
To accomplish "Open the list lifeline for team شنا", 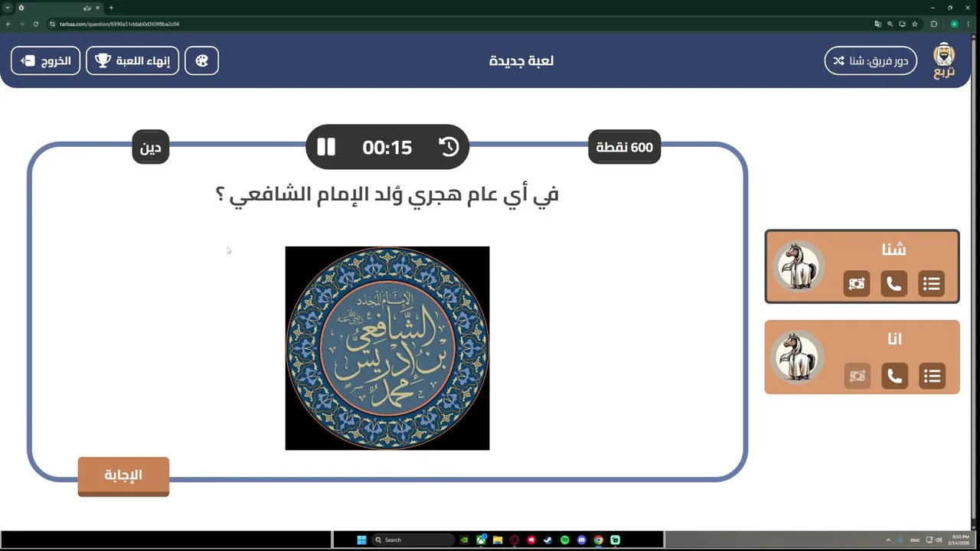I will click(931, 284).
